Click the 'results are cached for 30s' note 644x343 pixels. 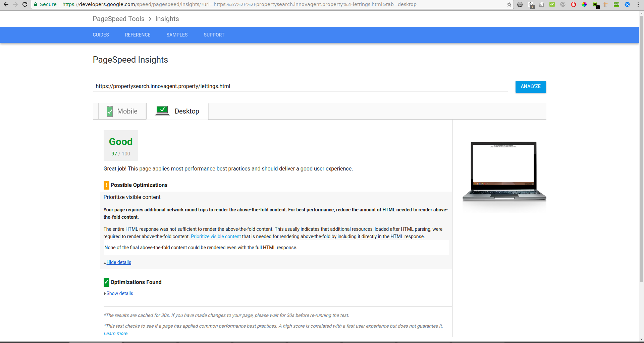point(226,315)
